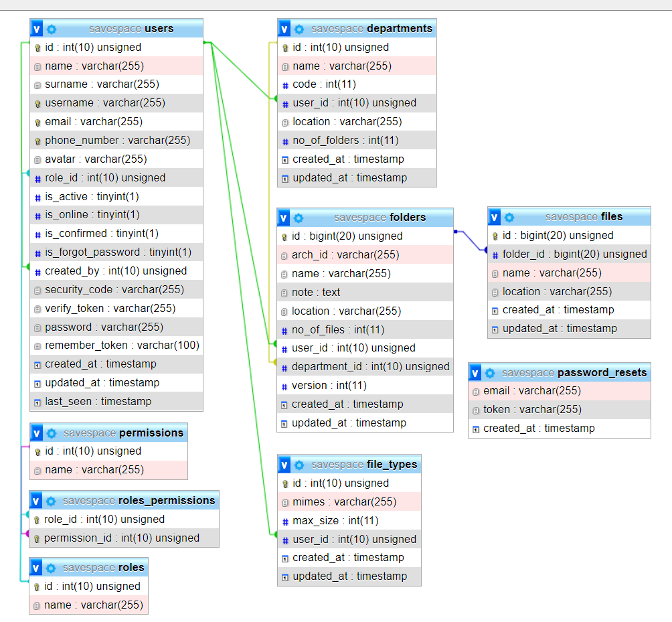672x622 pixels.
Task: Click gear icon on permissions table
Action: point(52,433)
